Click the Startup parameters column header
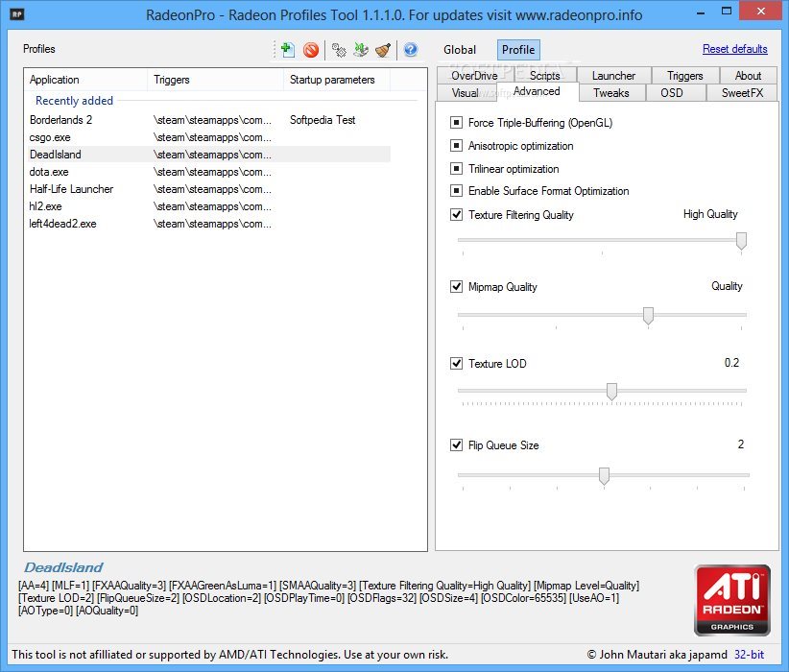Screen dimensions: 789x672 (x=337, y=80)
